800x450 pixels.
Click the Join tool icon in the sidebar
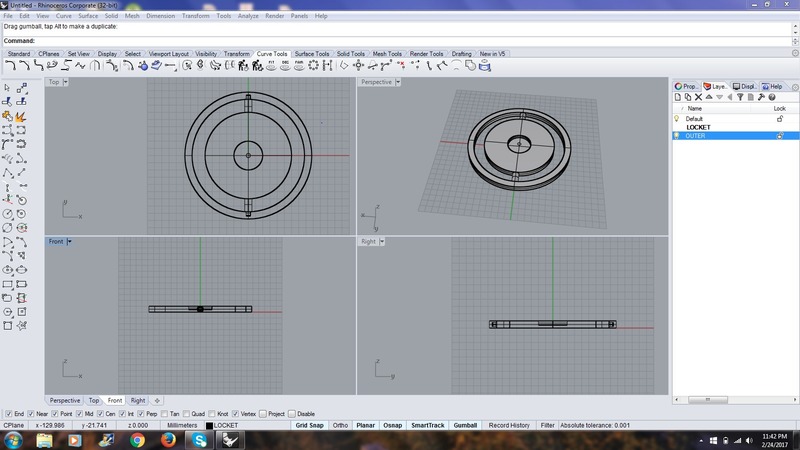(x=7, y=117)
